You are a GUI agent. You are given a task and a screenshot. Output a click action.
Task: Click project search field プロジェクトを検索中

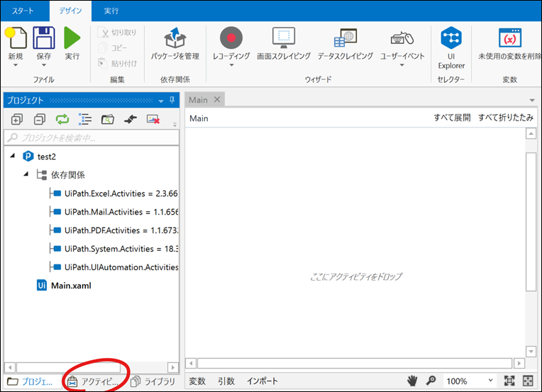92,138
